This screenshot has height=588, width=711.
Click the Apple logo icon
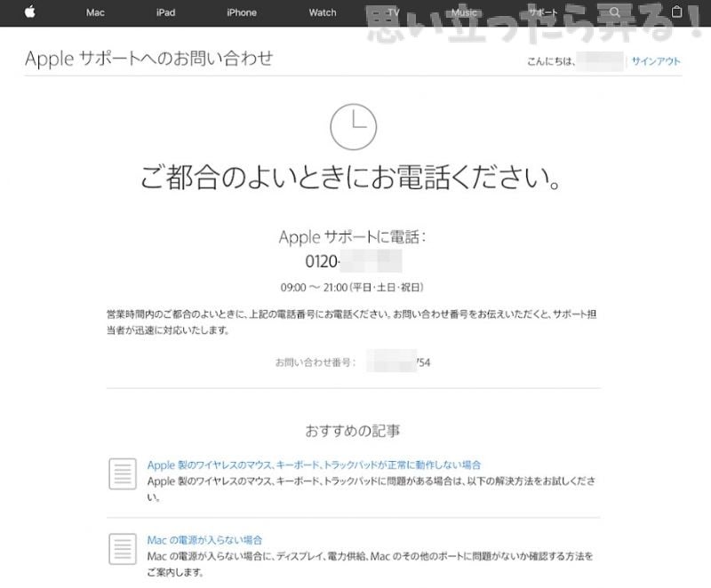[30, 12]
